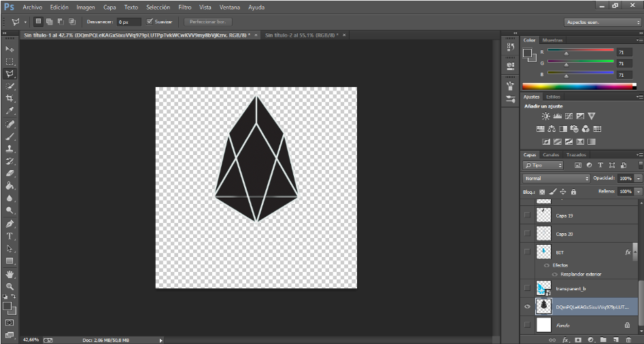
Task: Open the Capas panel options menu
Action: pyautogui.click(x=639, y=155)
